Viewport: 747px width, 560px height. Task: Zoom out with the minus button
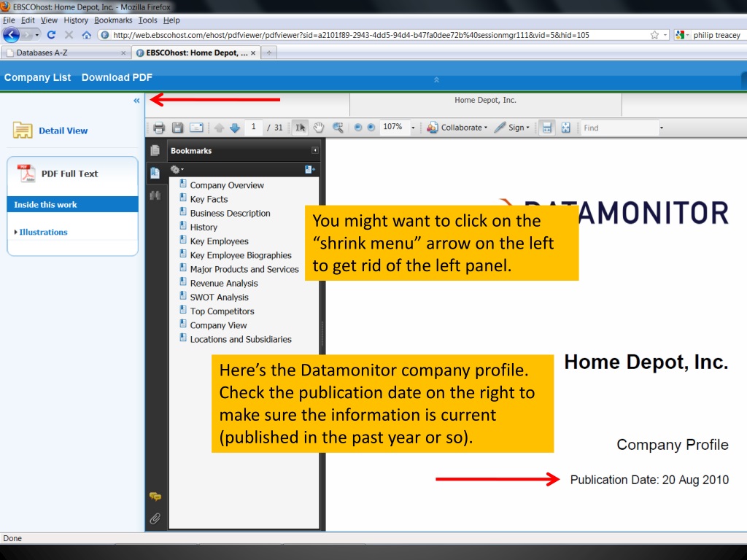(x=357, y=128)
